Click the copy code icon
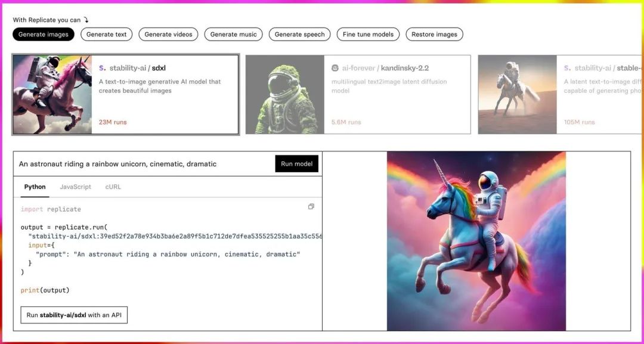Viewport: 644px width, 344px height. pyautogui.click(x=311, y=207)
